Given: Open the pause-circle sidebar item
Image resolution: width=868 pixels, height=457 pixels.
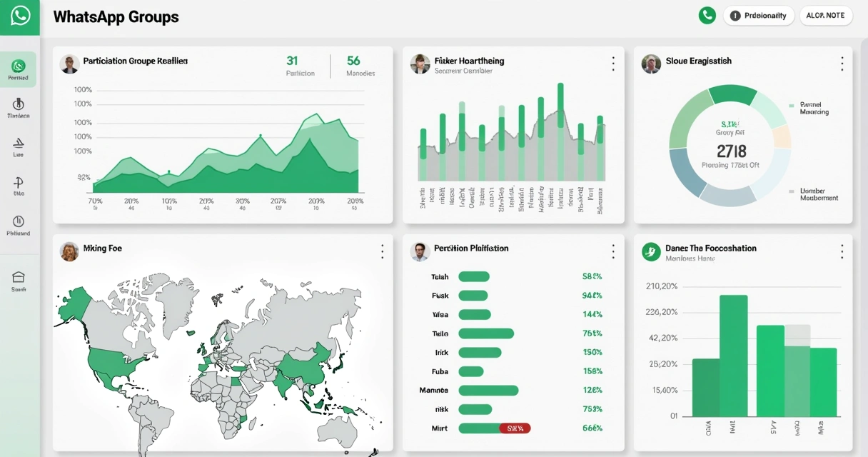Looking at the screenshot, I should [19, 226].
